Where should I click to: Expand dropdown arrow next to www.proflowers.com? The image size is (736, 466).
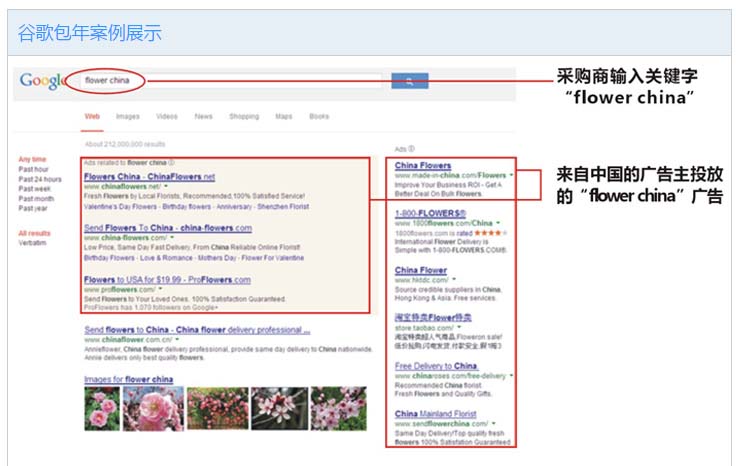click(x=161, y=289)
